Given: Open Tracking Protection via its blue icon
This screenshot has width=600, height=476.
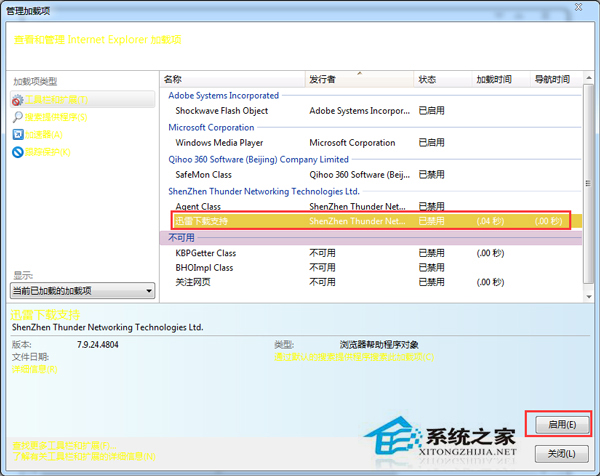Looking at the screenshot, I should tap(18, 152).
